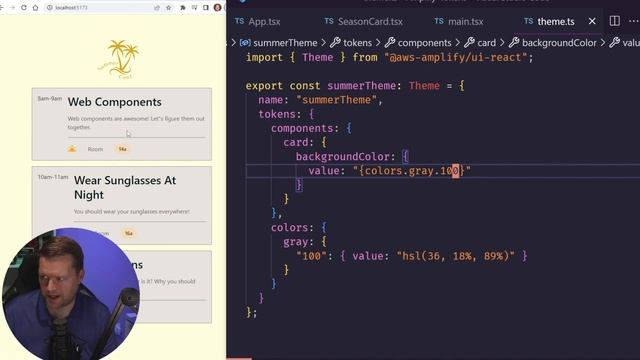
Task: Click the "{colors.gray.100}" value string
Action: (x=412, y=171)
